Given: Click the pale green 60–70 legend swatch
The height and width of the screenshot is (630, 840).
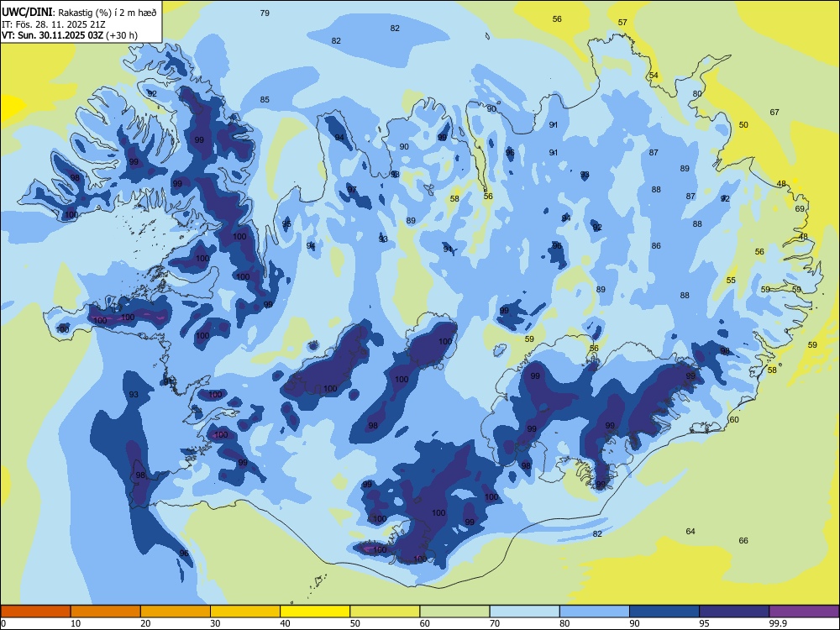Looking at the screenshot, I should click(454, 612).
